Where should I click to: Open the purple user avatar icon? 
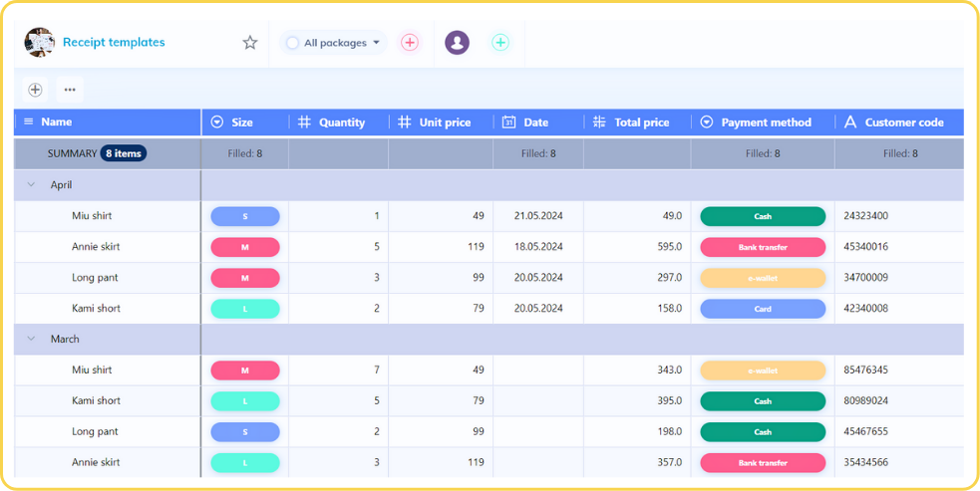pos(457,43)
